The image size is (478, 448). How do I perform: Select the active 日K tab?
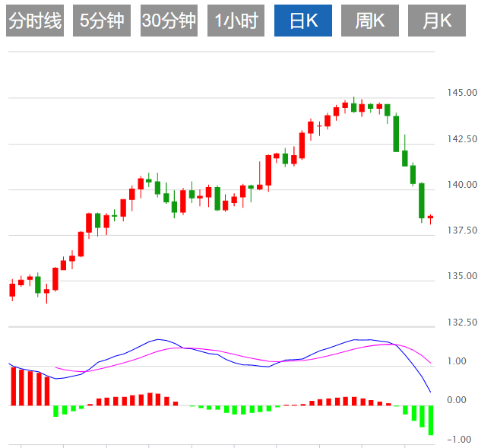point(303,21)
